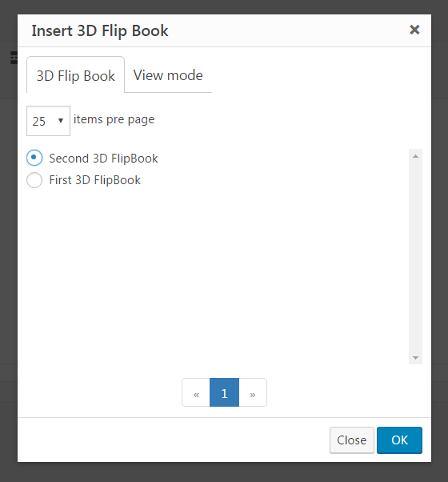448x482 pixels.
Task: Select the Second 3D FlipBook radio button
Action: click(34, 158)
